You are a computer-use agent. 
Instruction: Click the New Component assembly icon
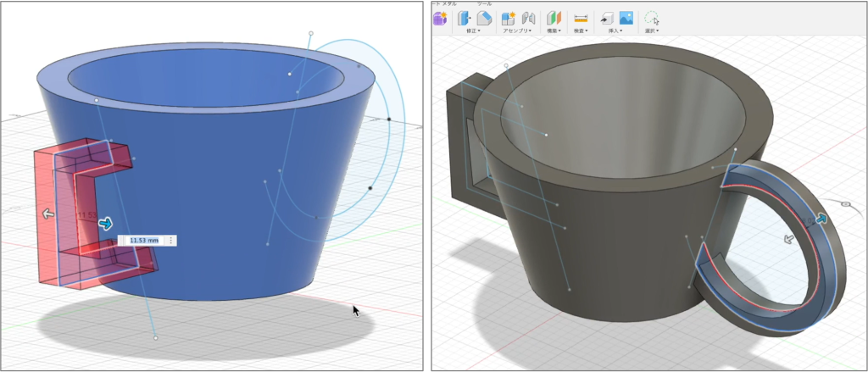(509, 18)
